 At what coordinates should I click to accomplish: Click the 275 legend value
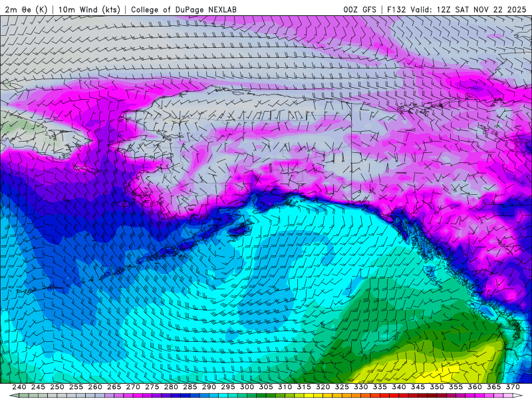(x=152, y=387)
